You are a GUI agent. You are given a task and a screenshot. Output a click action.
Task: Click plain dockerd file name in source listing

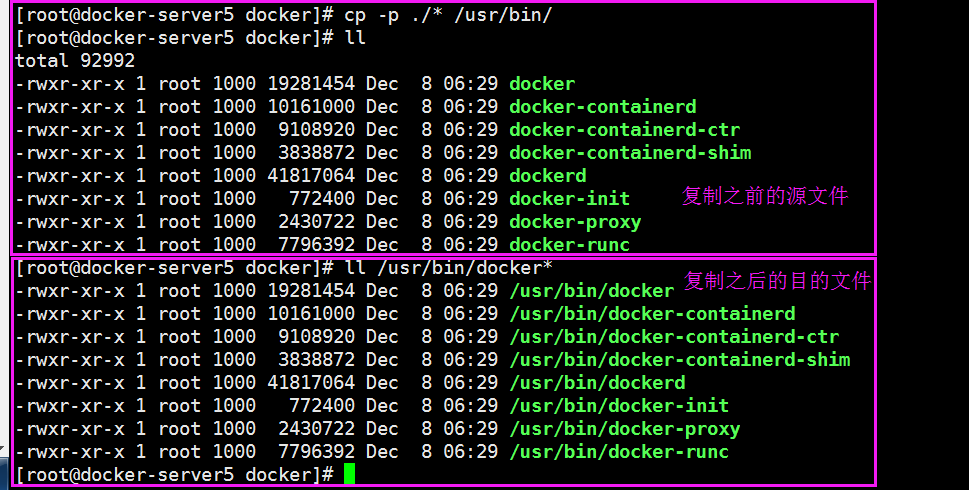coord(548,176)
